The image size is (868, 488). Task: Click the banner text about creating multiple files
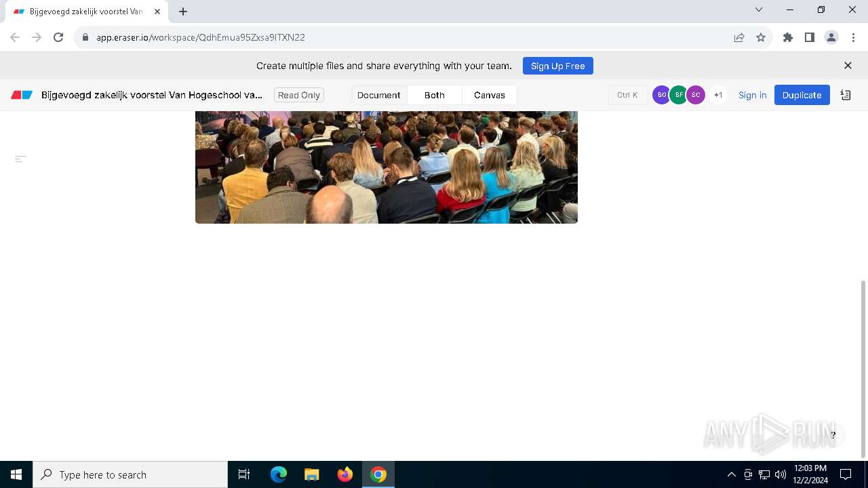point(384,66)
